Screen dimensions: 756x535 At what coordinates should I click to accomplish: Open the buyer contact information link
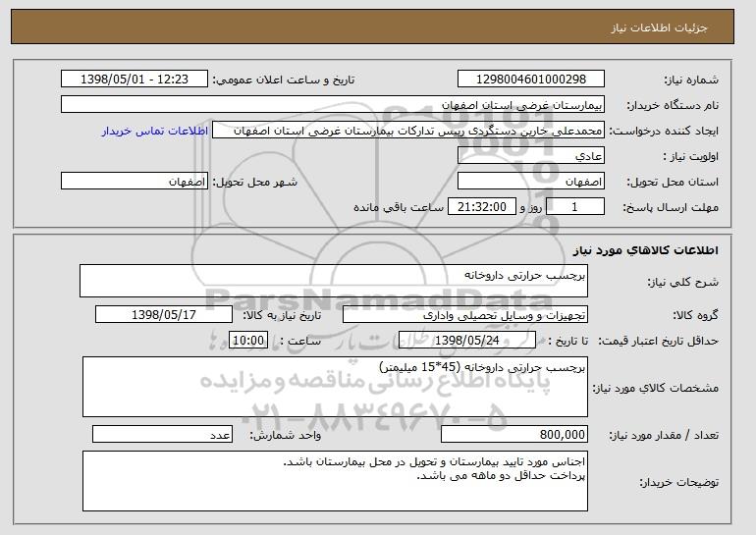[155, 132]
